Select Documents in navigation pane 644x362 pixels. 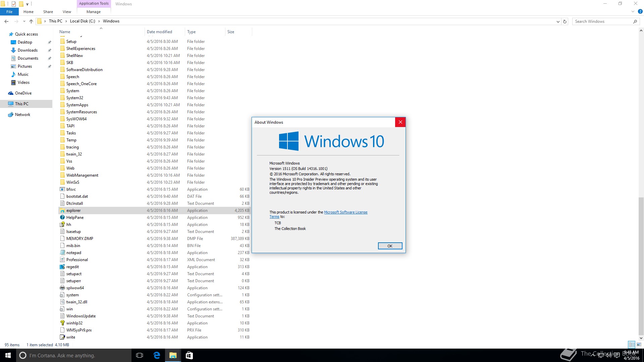28,58
